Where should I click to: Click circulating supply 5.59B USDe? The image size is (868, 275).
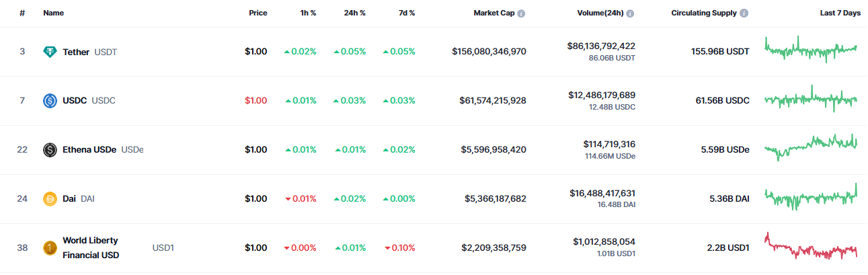[x=725, y=150]
